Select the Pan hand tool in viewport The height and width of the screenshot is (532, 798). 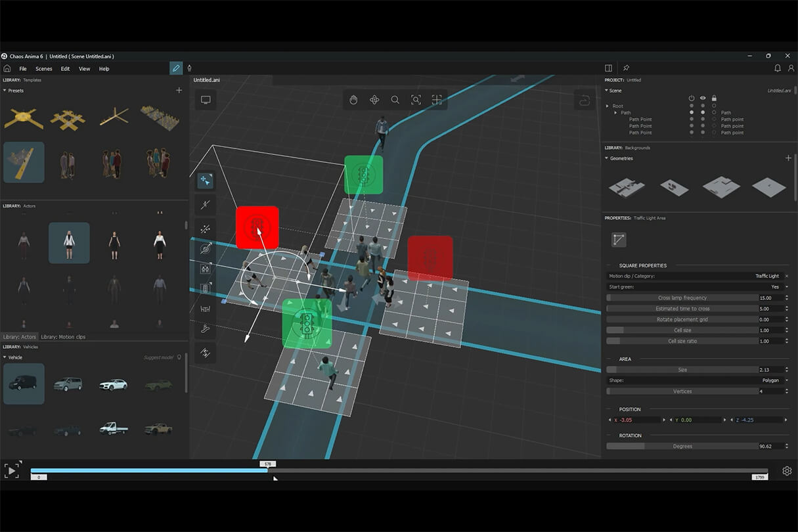353,100
